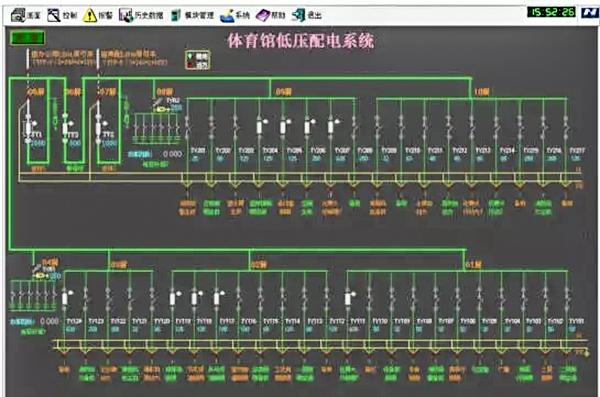Click the green status button below toolbar

click(28, 38)
